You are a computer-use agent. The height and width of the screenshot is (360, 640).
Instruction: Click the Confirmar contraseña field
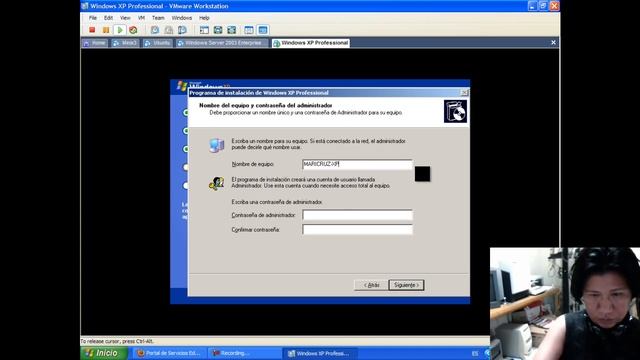(x=358, y=230)
